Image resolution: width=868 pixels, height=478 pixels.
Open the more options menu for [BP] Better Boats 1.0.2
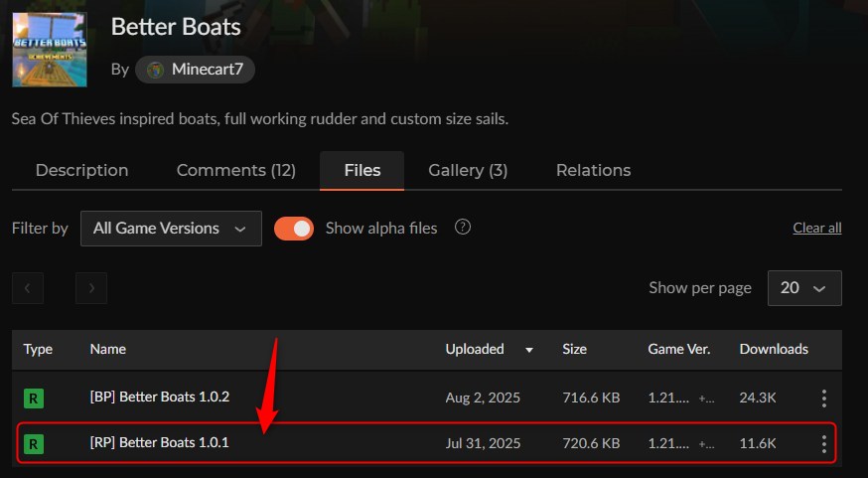(824, 398)
